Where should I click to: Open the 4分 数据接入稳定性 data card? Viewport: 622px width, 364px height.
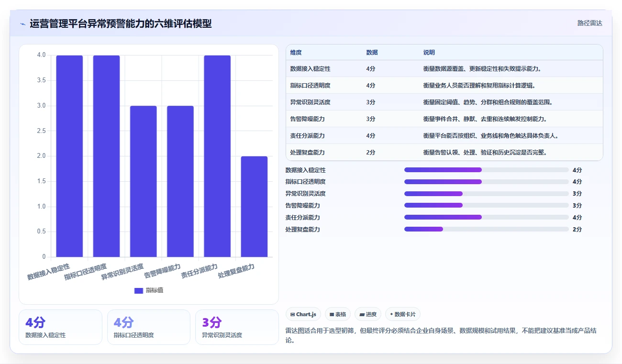click(60, 327)
